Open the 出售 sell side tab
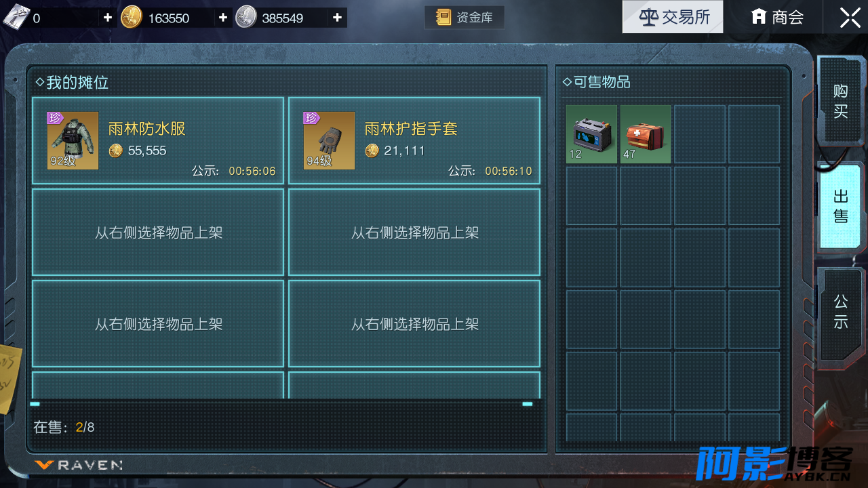This screenshot has height=488, width=868. pyautogui.click(x=841, y=206)
